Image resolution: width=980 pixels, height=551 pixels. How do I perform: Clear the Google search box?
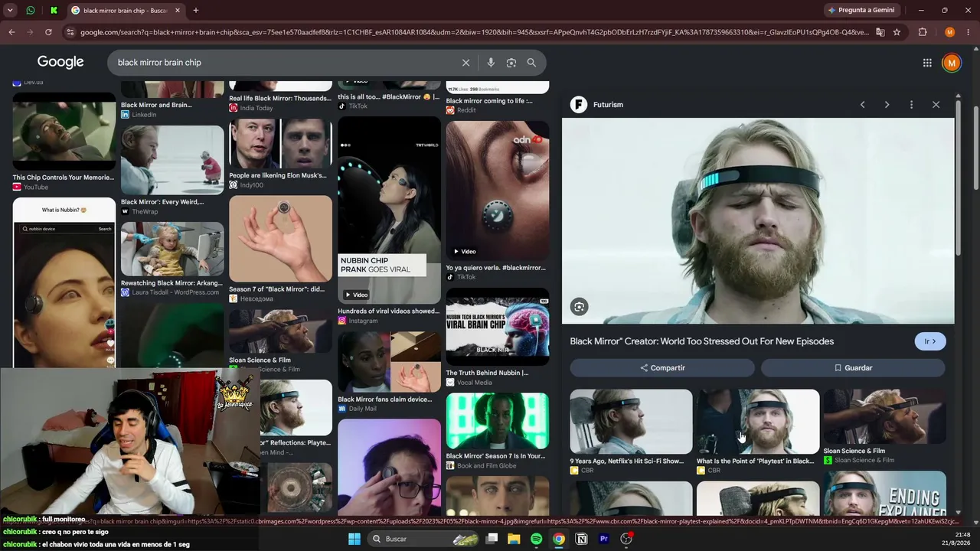(465, 63)
